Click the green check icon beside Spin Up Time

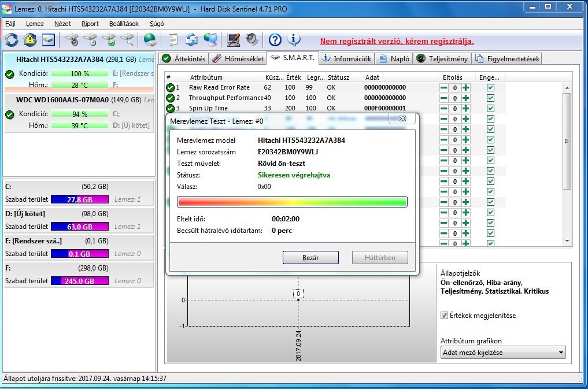[x=170, y=108]
